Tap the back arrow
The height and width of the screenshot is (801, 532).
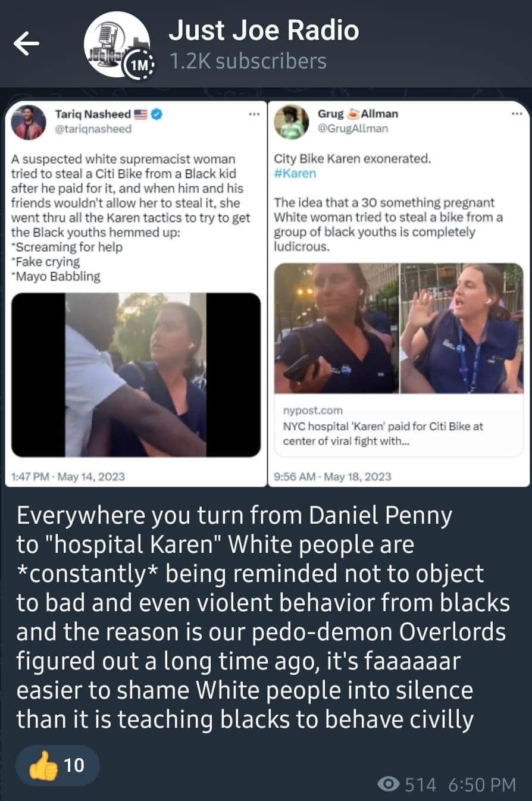pos(26,43)
